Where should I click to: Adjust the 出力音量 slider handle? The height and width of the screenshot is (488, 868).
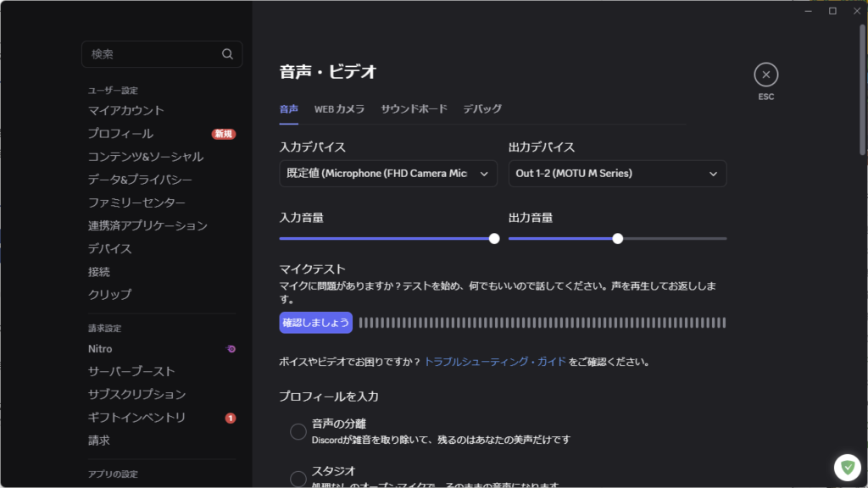[x=617, y=239]
